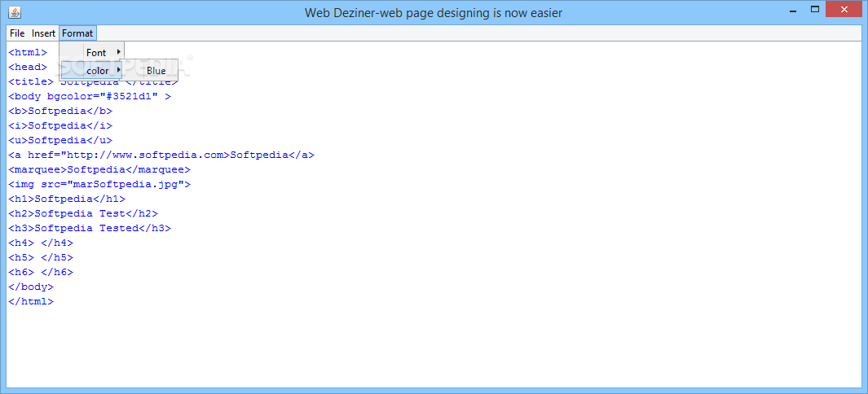
Task: Click the img src marSoftpedia.jpg line
Action: coord(99,184)
